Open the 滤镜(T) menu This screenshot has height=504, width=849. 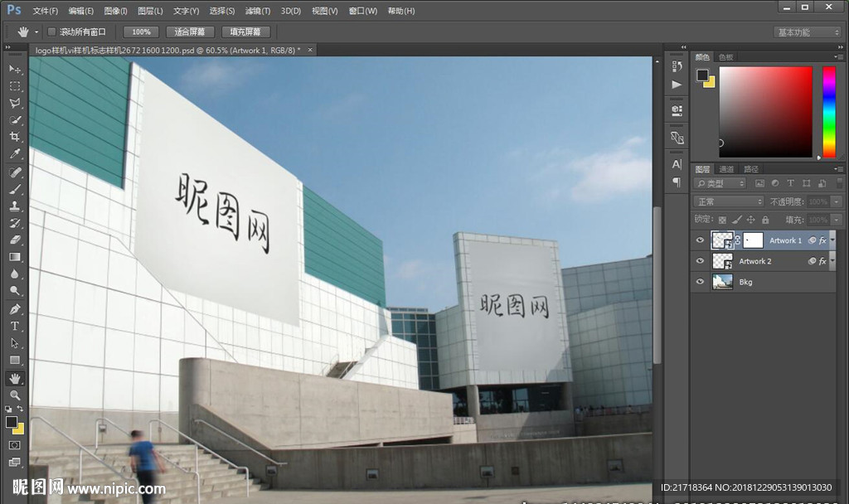pyautogui.click(x=258, y=11)
